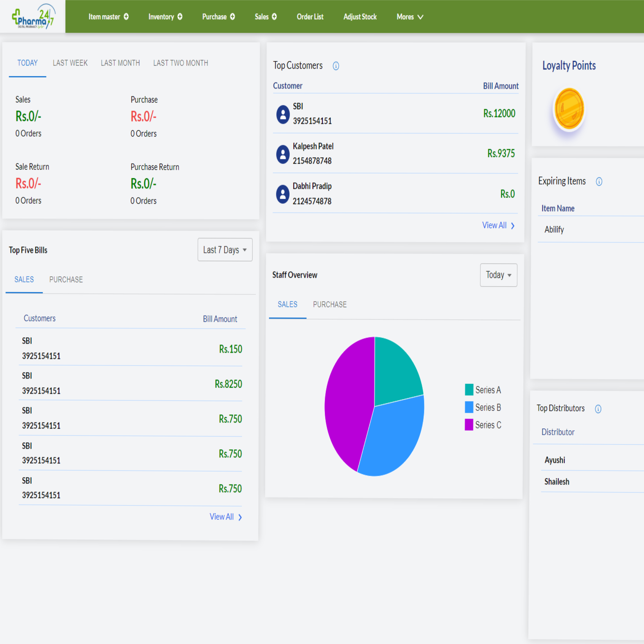
Task: Open Order List from the navigation bar
Action: (310, 17)
